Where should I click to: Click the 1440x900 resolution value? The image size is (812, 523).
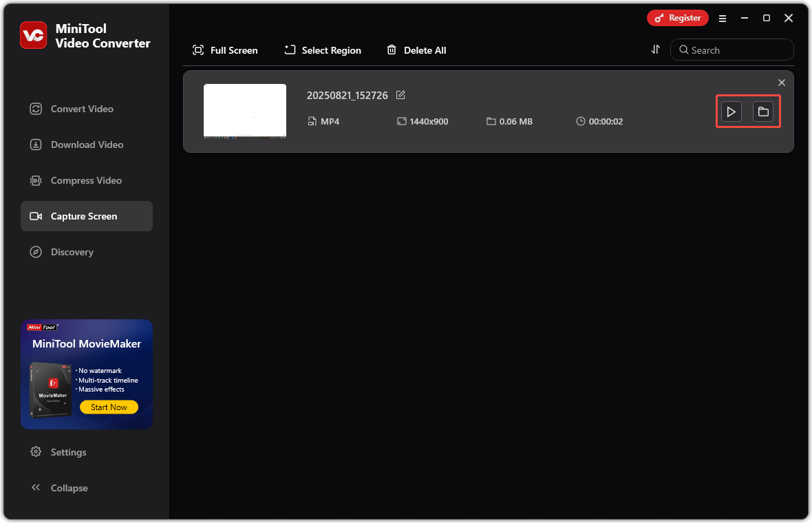[x=429, y=121]
